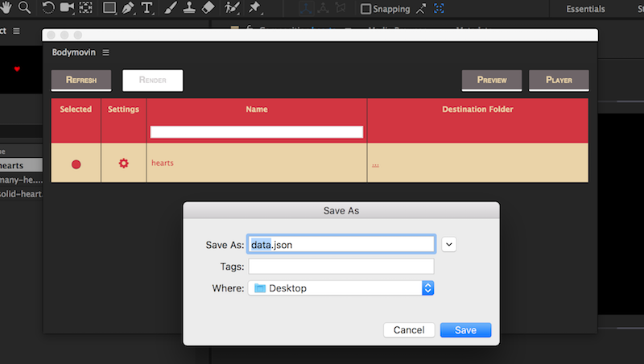Expand the Save As dialog chevron
The width and height of the screenshot is (644, 364).
click(x=449, y=245)
